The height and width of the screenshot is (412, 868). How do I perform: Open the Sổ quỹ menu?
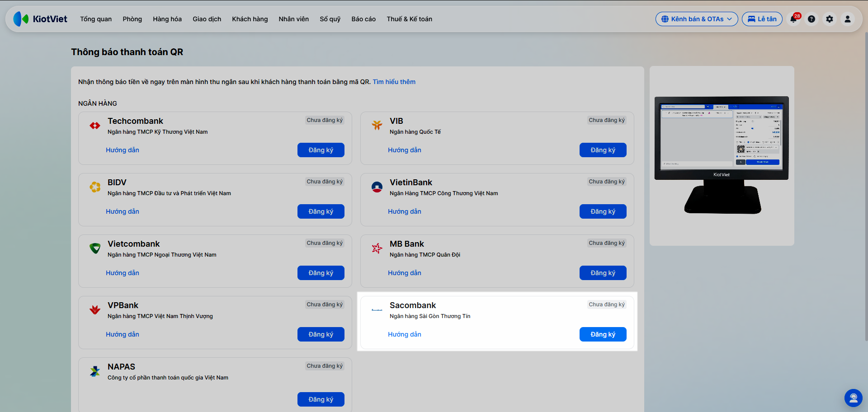point(330,19)
